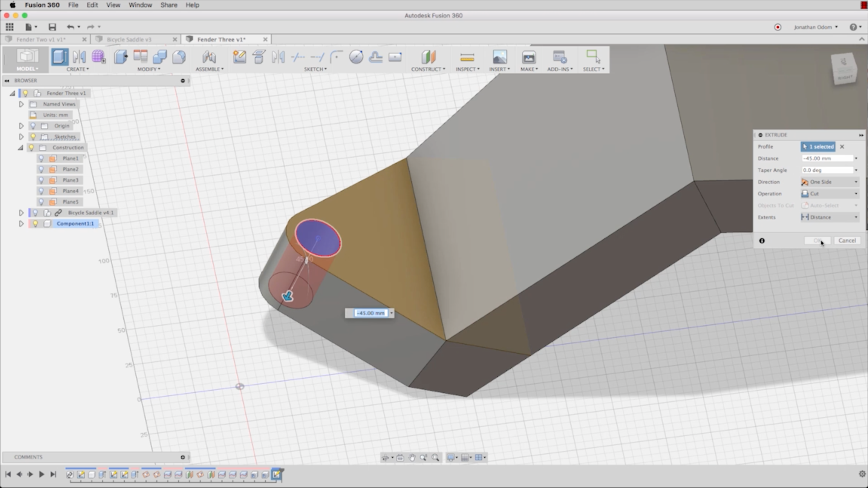Screen dimensions: 868x488
Task: Open the data panel grid icon
Action: pyautogui.click(x=9, y=27)
